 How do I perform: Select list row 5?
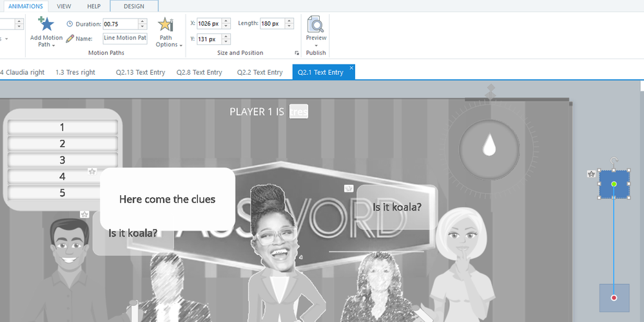[x=63, y=193]
